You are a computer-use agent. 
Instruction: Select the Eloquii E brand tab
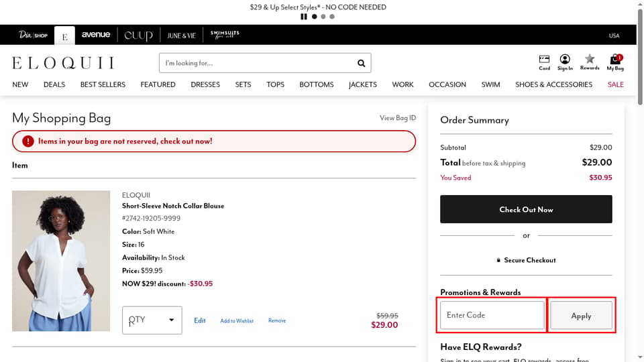point(64,36)
